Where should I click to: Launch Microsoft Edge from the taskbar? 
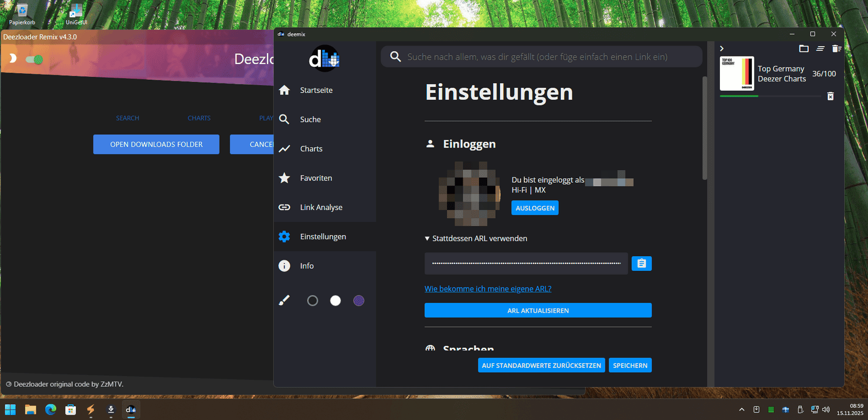(50, 410)
